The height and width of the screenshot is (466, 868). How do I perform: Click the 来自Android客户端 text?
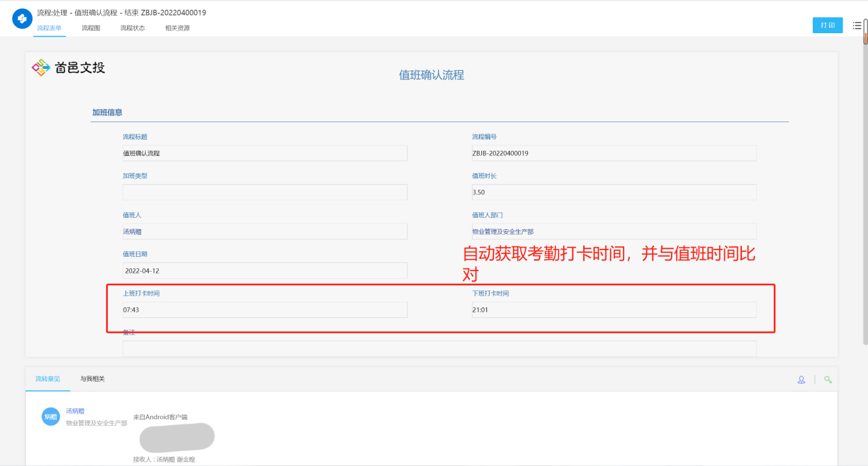point(160,417)
